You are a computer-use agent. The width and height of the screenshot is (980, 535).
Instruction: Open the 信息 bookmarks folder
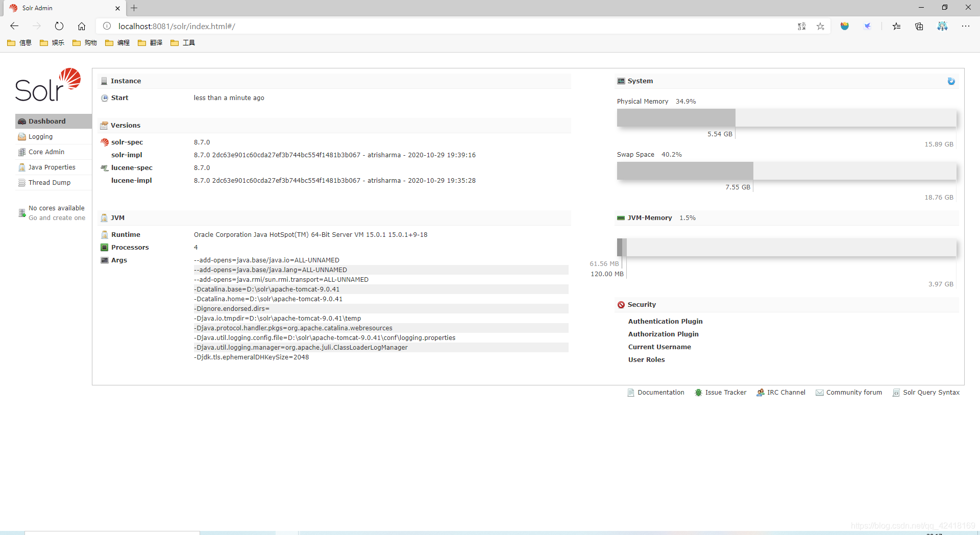coord(19,43)
